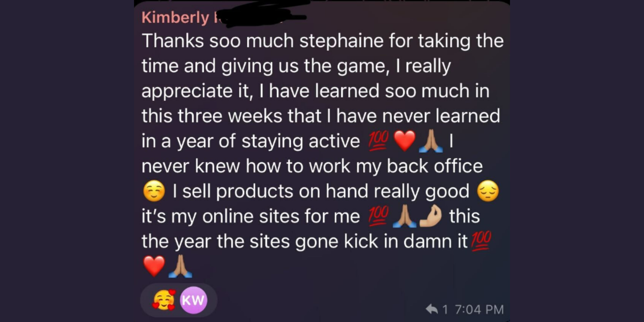Click the 100 emoji after "damn it"
The image size is (644, 322).
coord(481,241)
